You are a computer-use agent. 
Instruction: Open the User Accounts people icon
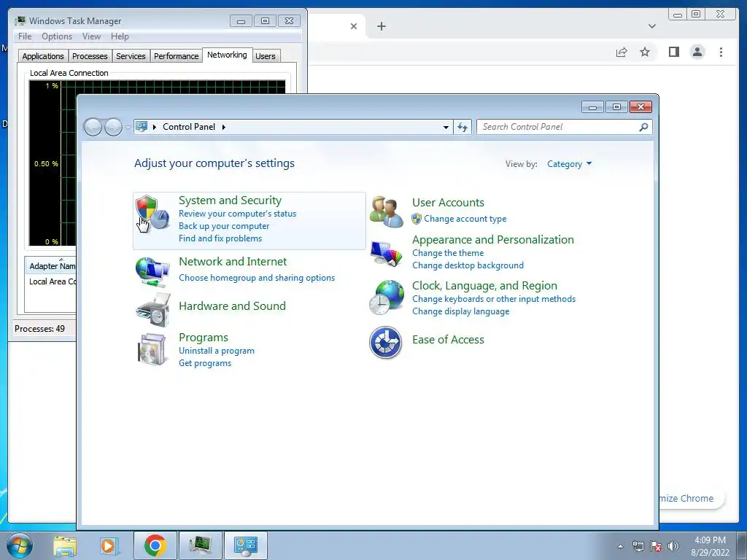tap(386, 211)
